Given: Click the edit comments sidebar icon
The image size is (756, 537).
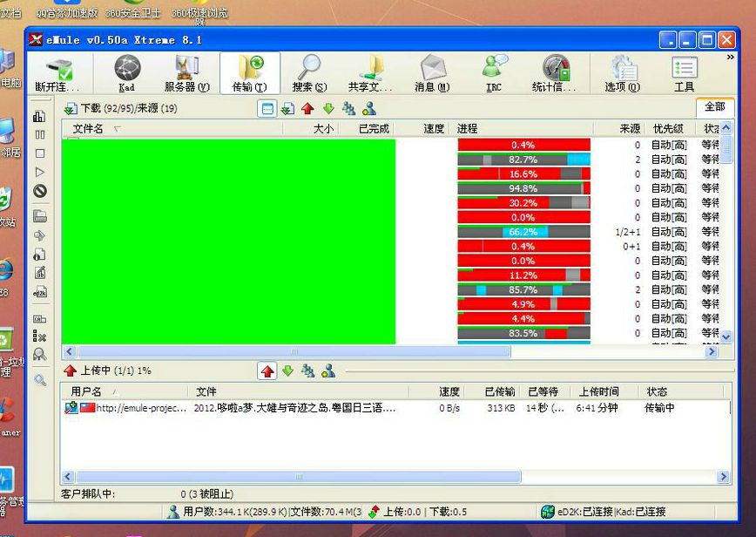Looking at the screenshot, I should (40, 273).
